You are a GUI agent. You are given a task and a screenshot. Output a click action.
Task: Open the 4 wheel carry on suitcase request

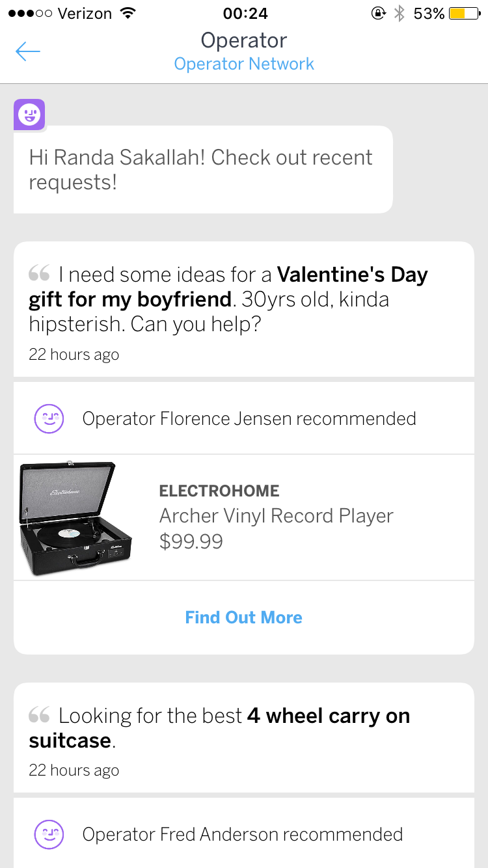[x=244, y=737]
